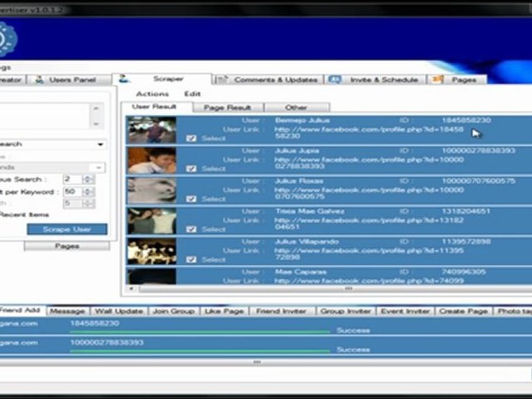Viewport: 532px width, 399px height.
Task: Click down arrow of keyword box scrollbar
Action: click(x=96, y=124)
